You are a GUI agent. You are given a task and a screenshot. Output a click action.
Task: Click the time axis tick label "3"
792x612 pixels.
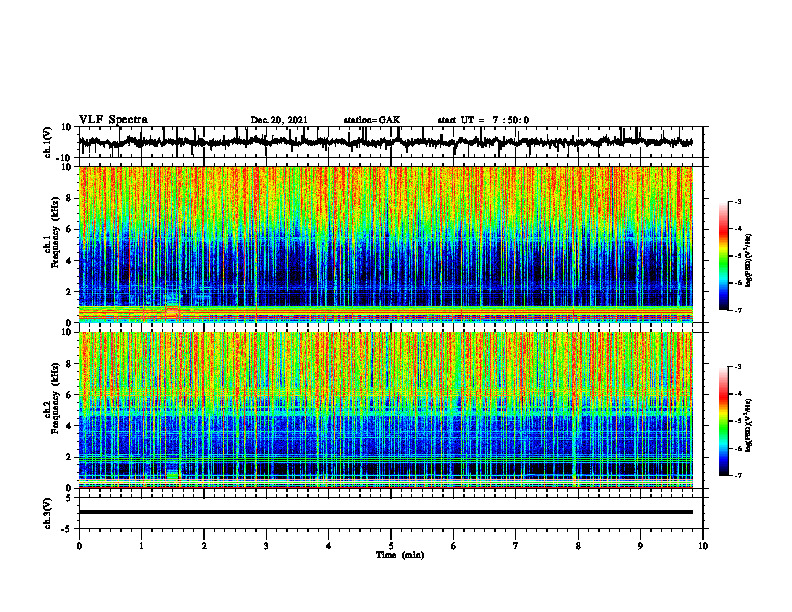[x=266, y=546]
